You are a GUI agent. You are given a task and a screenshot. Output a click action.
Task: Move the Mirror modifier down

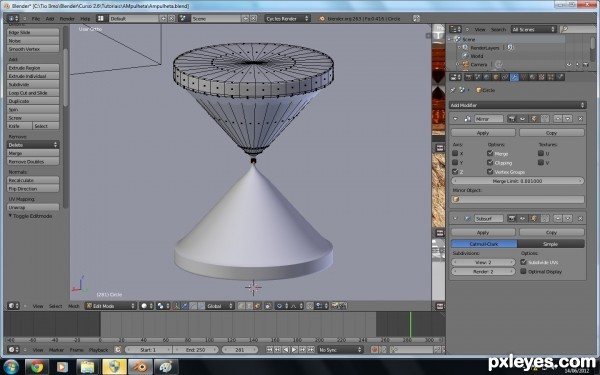click(x=567, y=119)
